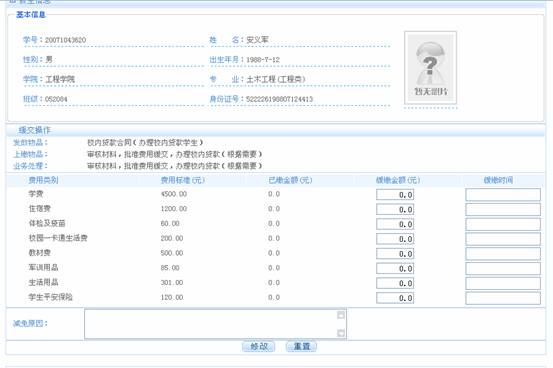Screen dimensions: 553x368
Task: Click the 减免原因 label
Action: click(30, 324)
